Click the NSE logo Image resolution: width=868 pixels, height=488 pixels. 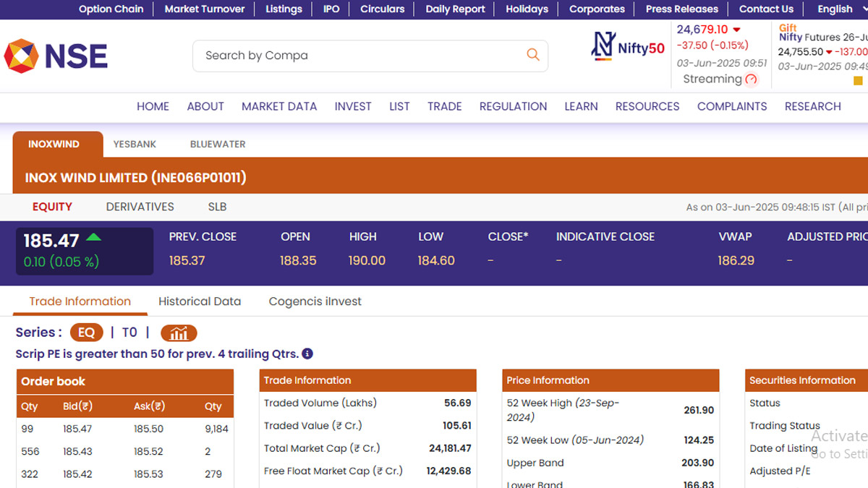click(56, 56)
